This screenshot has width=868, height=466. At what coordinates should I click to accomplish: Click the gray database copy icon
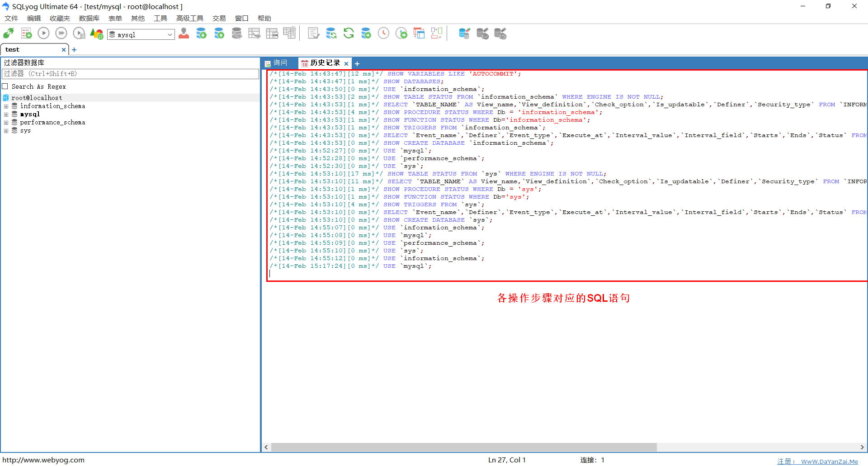click(237, 33)
